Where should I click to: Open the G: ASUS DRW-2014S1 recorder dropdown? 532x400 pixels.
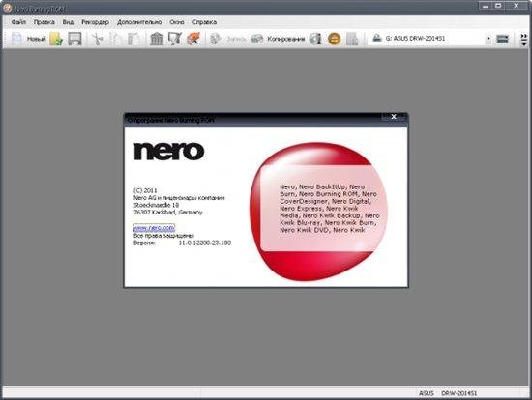point(488,39)
